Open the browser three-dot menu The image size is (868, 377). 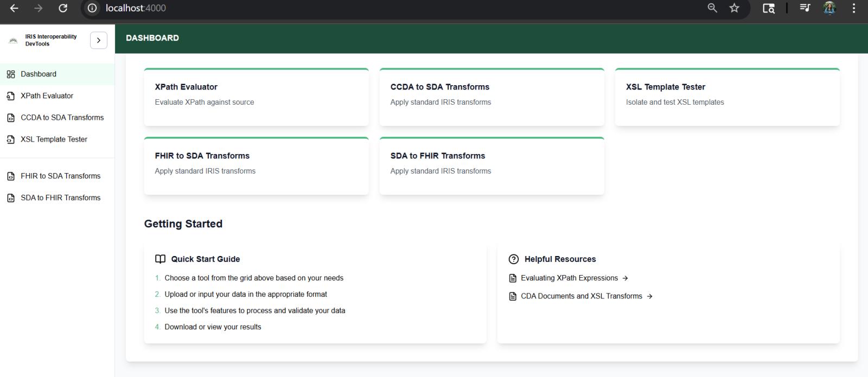coord(854,8)
